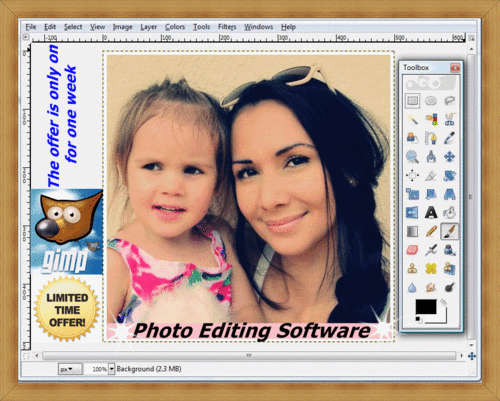
Task: Click the right scroll arrow of horizontal scrollbar
Action: tap(461, 356)
